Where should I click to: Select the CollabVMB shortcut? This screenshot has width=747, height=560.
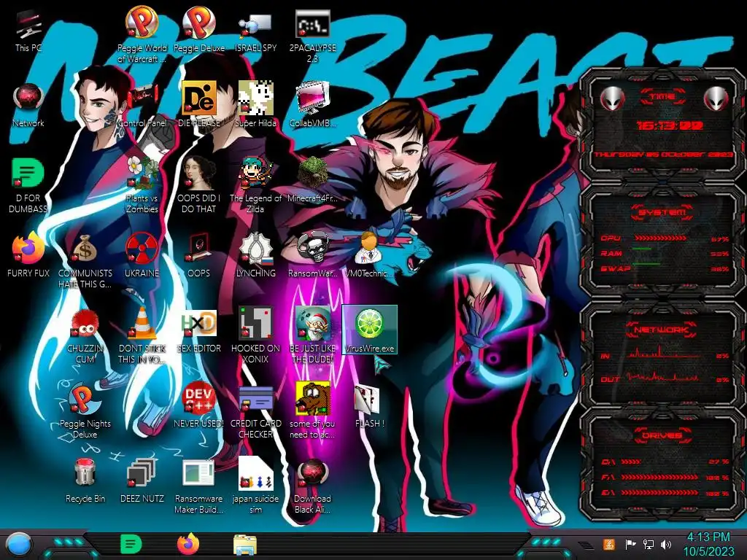click(312, 105)
